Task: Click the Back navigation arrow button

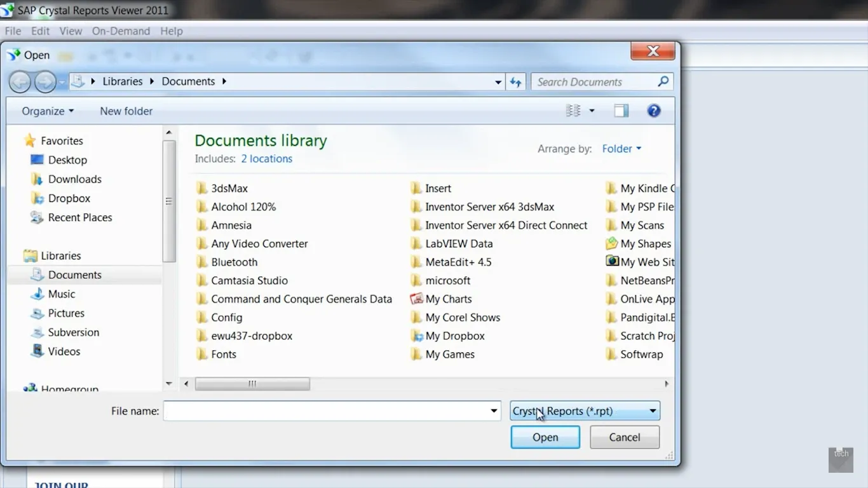Action: pyautogui.click(x=20, y=81)
